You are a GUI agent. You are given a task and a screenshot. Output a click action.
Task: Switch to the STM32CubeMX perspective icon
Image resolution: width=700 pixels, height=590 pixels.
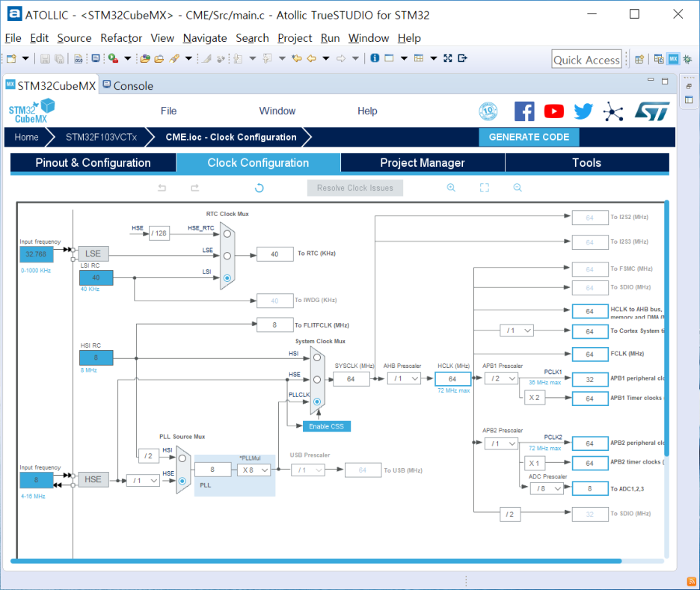(673, 59)
